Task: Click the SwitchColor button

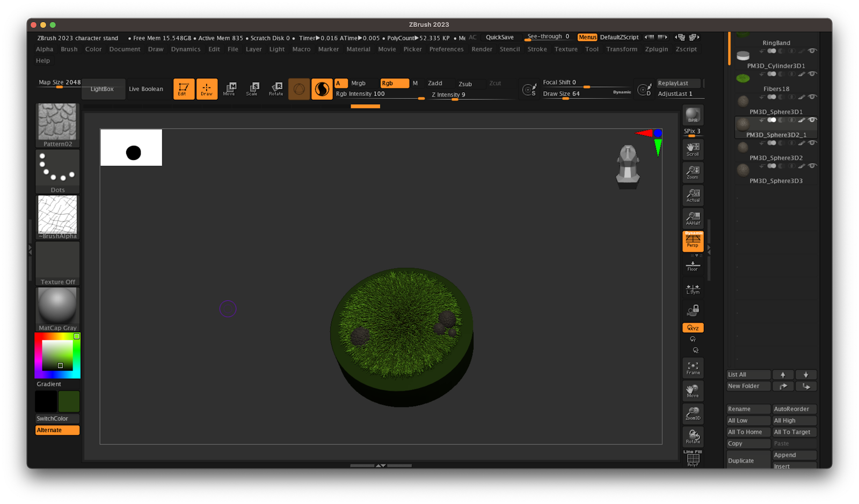Action: [x=57, y=419]
